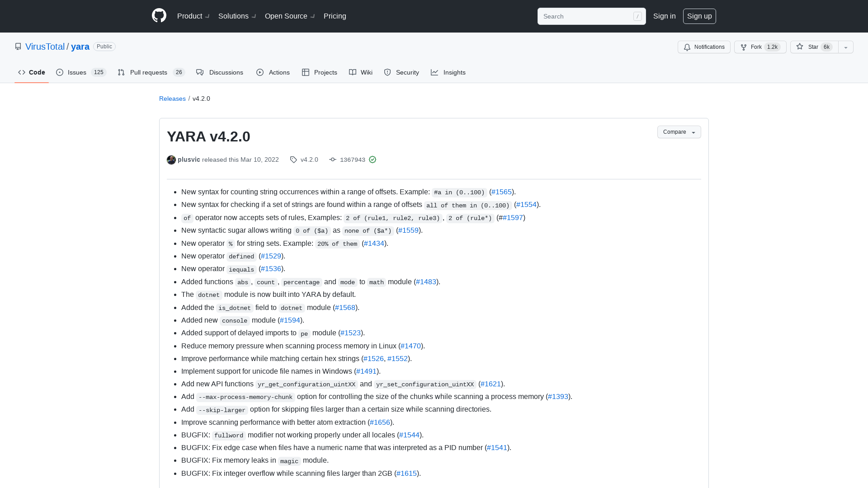Click the Public badge
The width and height of the screenshot is (868, 488).
[x=104, y=47]
